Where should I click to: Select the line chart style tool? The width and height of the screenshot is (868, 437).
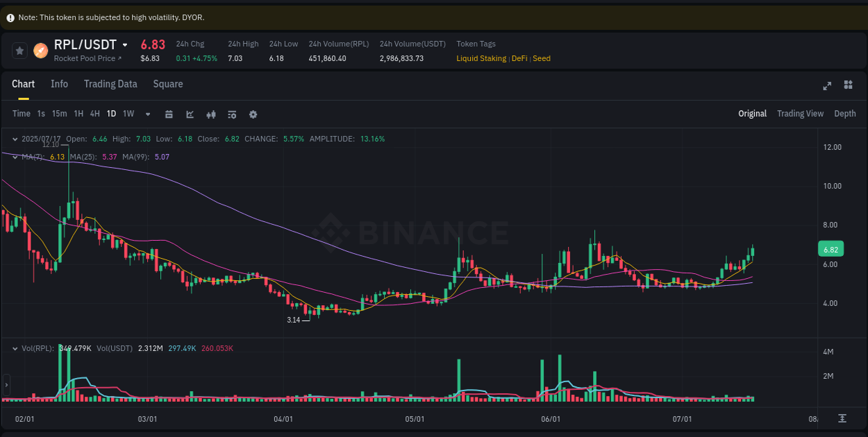coord(190,113)
